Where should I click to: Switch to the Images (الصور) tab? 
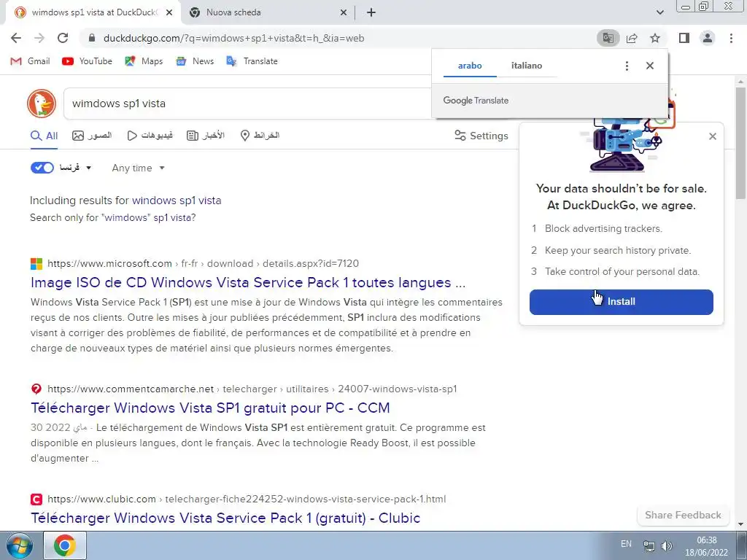pyautogui.click(x=92, y=136)
